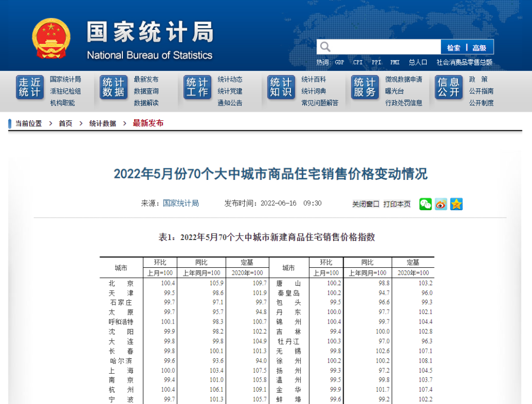Click the 统计知识 blue nav block
Viewport: 532px width, 404px height.
(x=281, y=87)
